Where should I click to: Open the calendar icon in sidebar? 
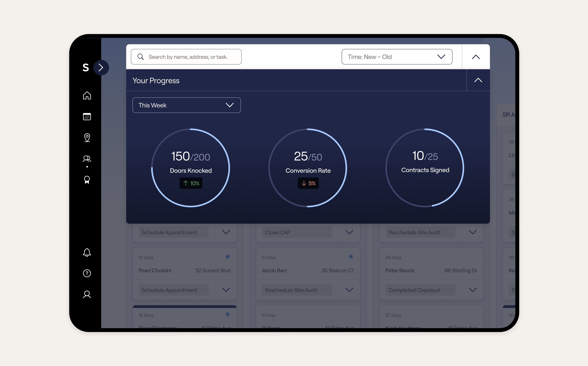click(87, 117)
